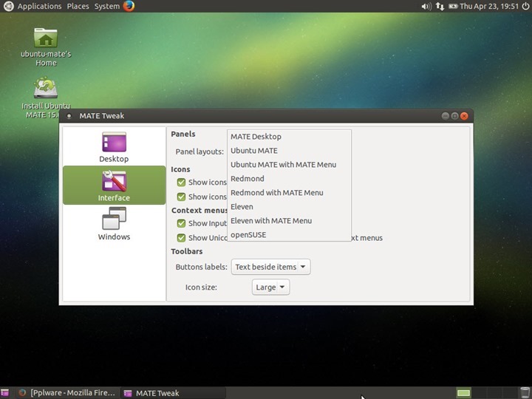The image size is (532, 399).
Task: Choose MATE Desktop panel layout
Action: [289, 137]
